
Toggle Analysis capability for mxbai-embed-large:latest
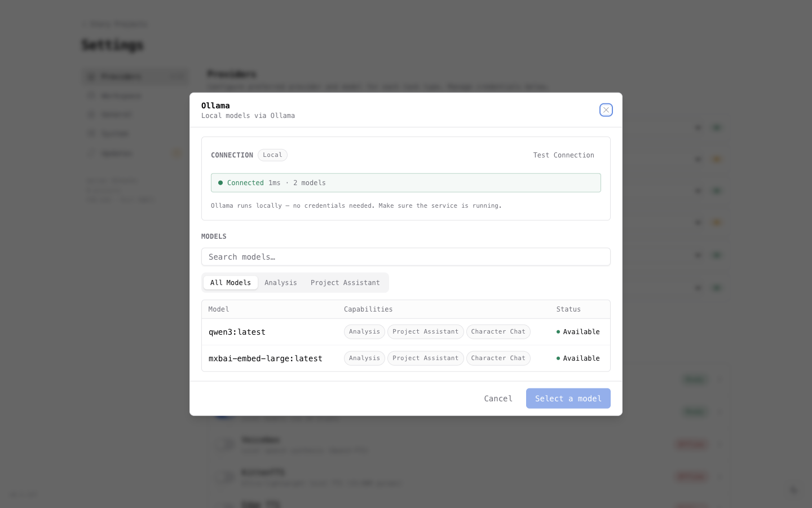pos(364,358)
